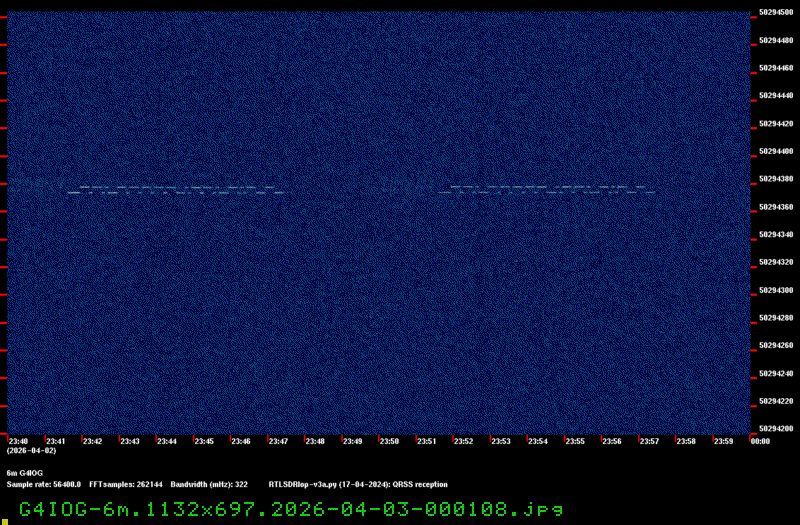The image size is (800, 525).
Task: Click the 50294200 frequency label
Action: point(776,429)
